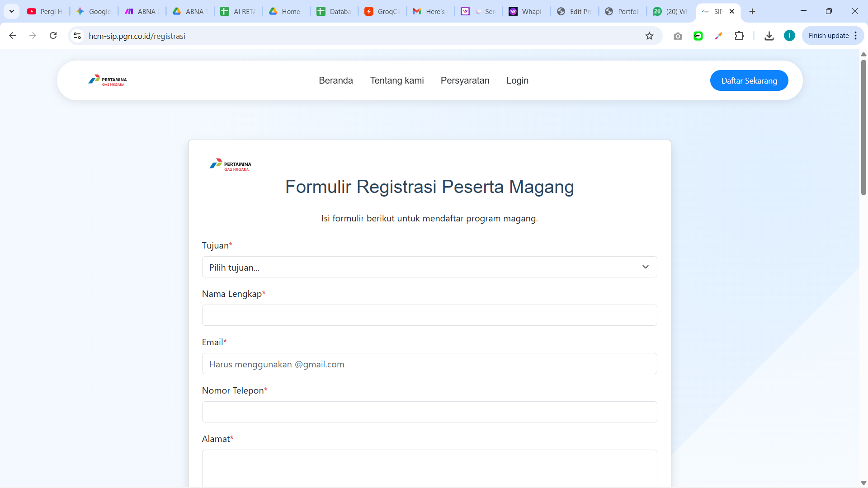
Task: Click into the Email input field
Action: tap(429, 364)
